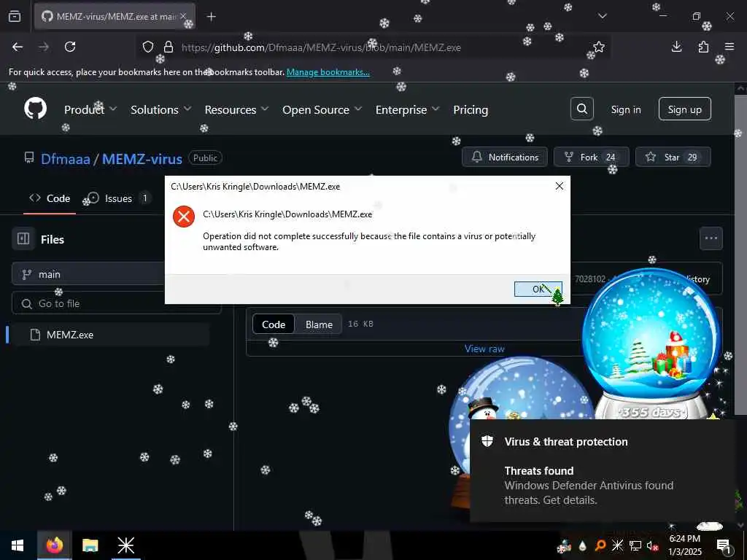Click the Firefox forward arrow
Screen dimensions: 747x560
click(x=44, y=47)
